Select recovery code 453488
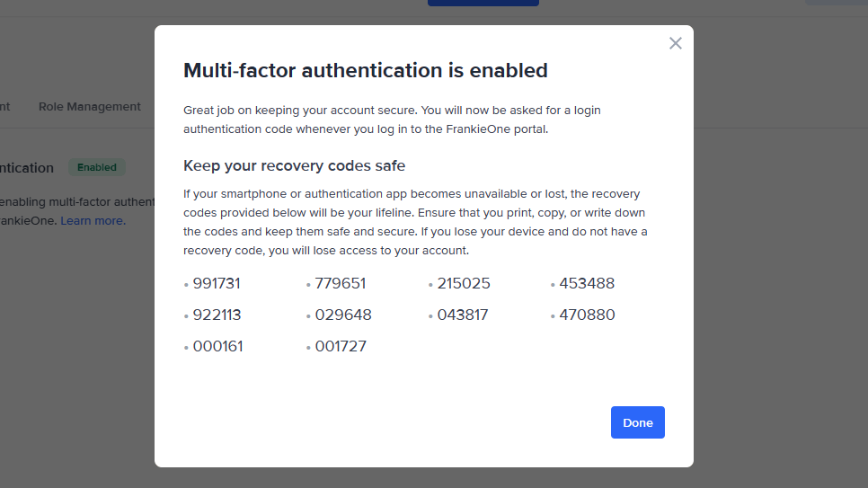 (587, 283)
